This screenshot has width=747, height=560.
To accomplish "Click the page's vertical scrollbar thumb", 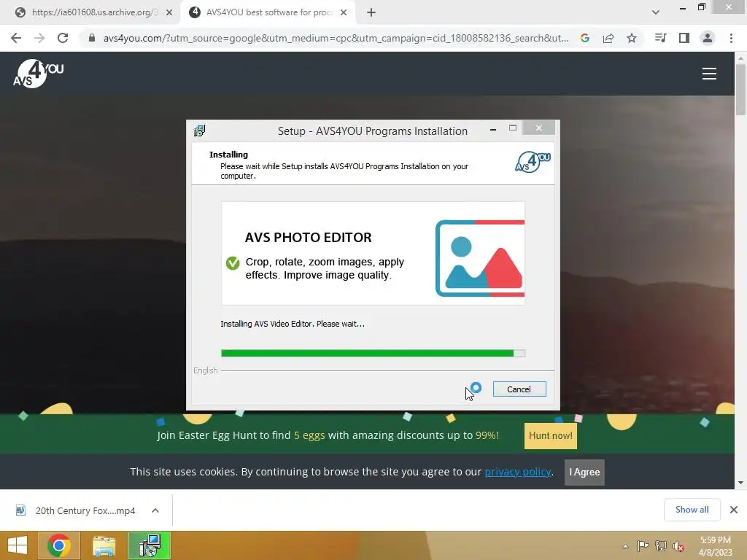I will 740,90.
